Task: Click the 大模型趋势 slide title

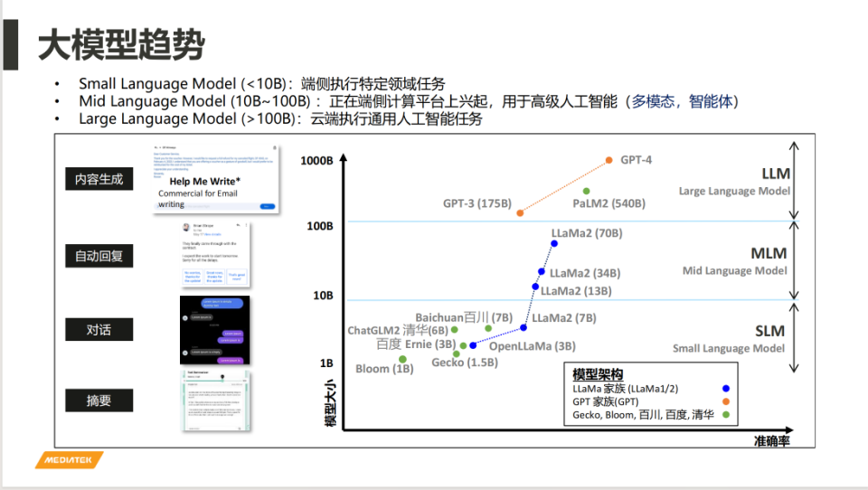Action: pos(122,45)
